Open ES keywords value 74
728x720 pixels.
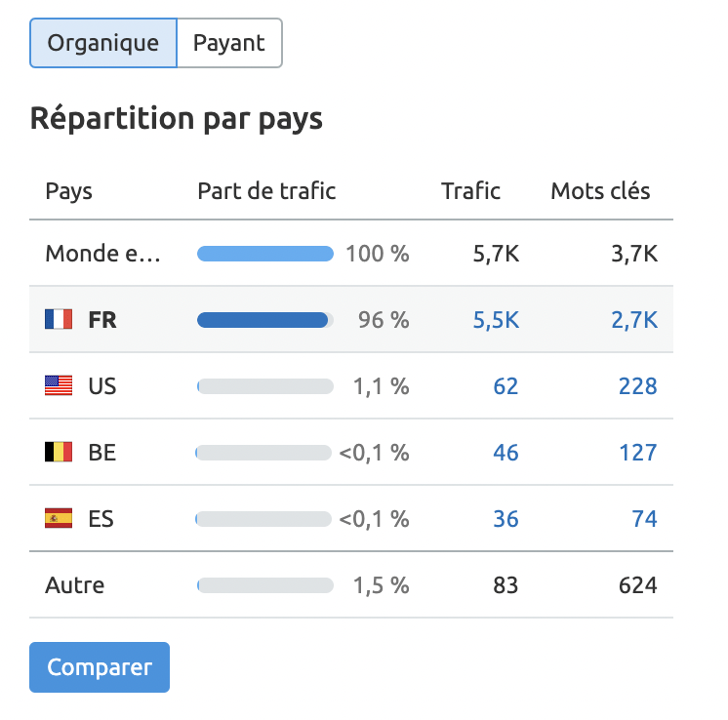pos(644,519)
